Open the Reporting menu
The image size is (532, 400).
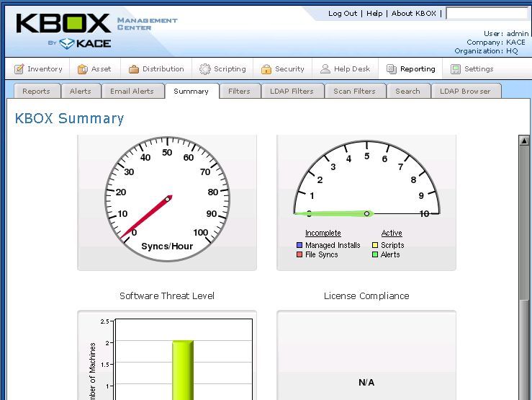click(410, 69)
